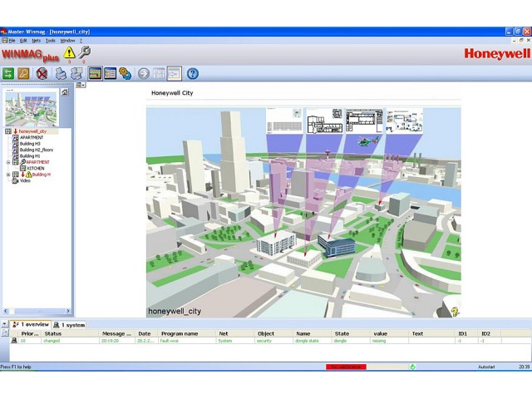Click the camera icon beside Video
The width and height of the screenshot is (532, 399).
[x=15, y=181]
